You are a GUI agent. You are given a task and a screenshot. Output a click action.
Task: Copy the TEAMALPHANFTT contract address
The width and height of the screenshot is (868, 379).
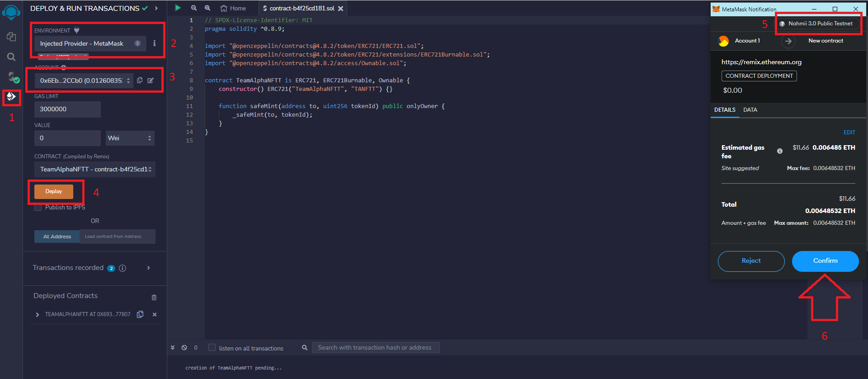(x=140, y=314)
